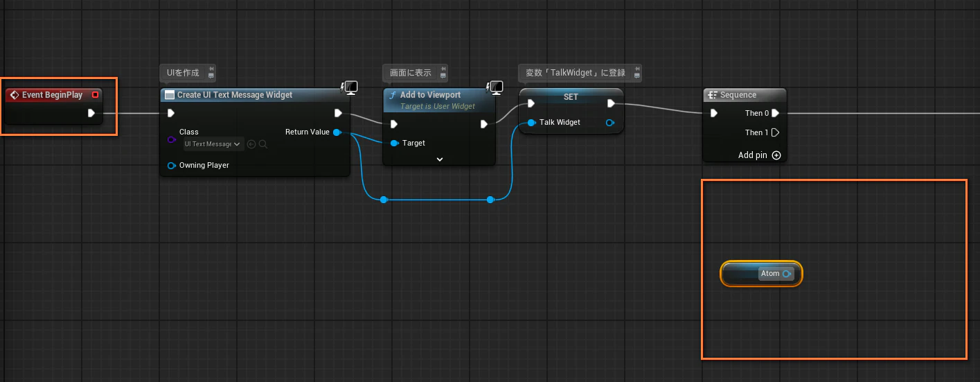980x382 pixels.
Task: Click exec output pin of Create UI Text Message Widget
Action: (x=338, y=113)
